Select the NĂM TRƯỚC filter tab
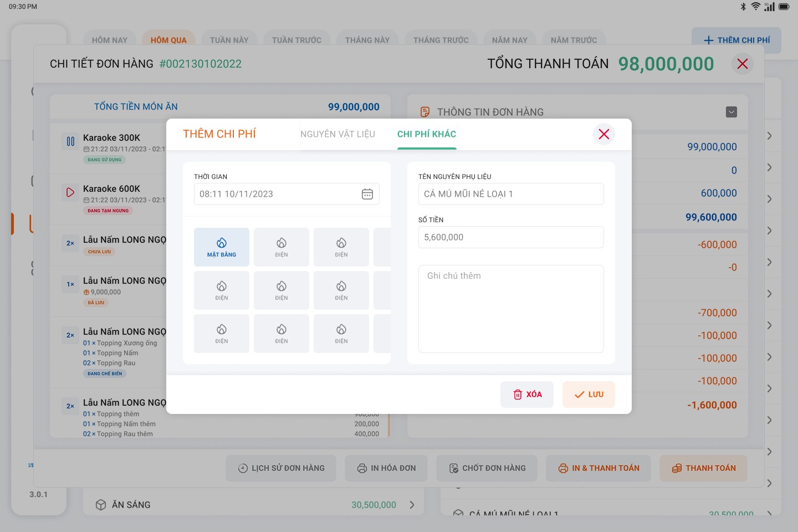Screen dimensions: 798x532 574,40
